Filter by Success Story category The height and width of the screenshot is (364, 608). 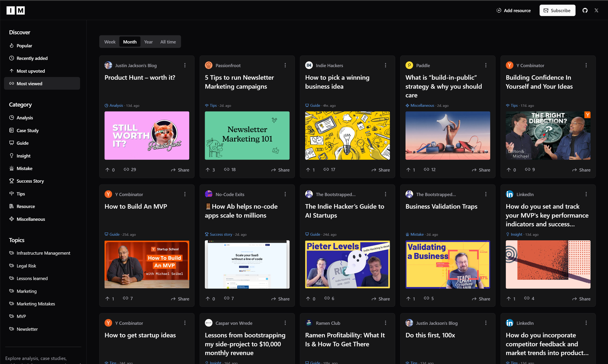click(x=42, y=181)
